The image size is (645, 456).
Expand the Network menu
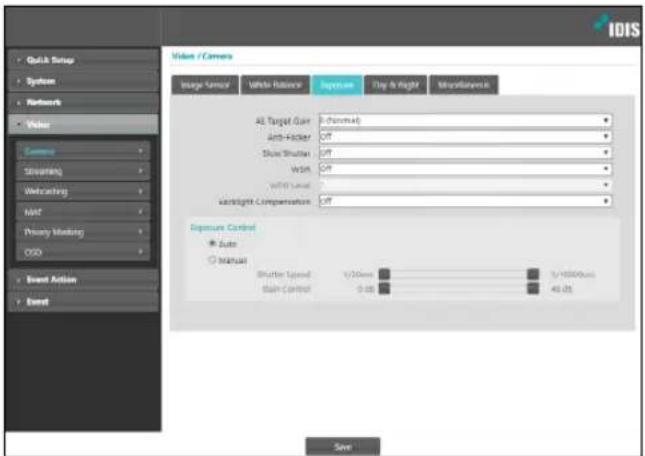point(83,102)
